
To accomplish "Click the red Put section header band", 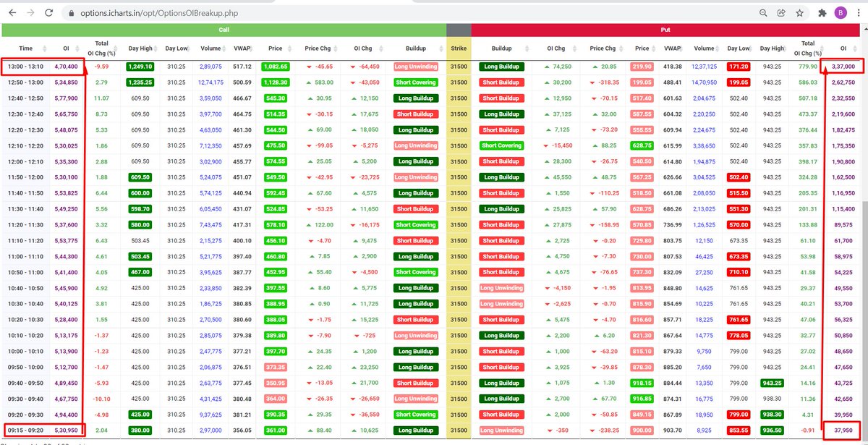I will 665,30.
